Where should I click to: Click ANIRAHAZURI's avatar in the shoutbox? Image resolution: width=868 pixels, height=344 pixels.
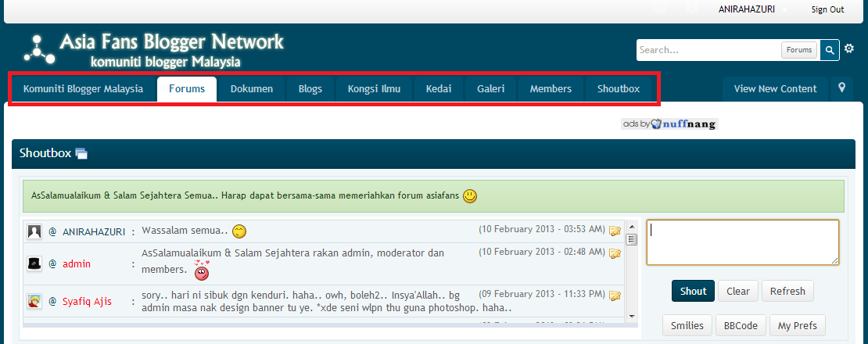34,232
